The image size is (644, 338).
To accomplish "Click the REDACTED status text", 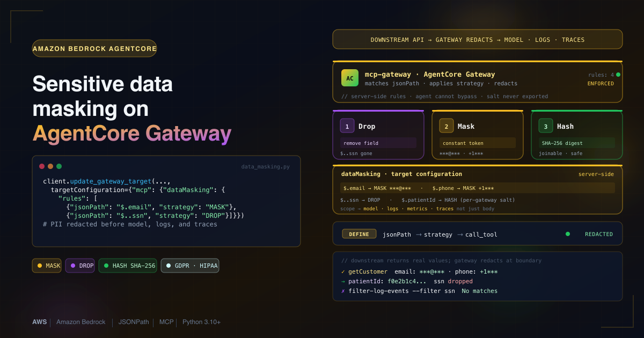I will point(599,234).
